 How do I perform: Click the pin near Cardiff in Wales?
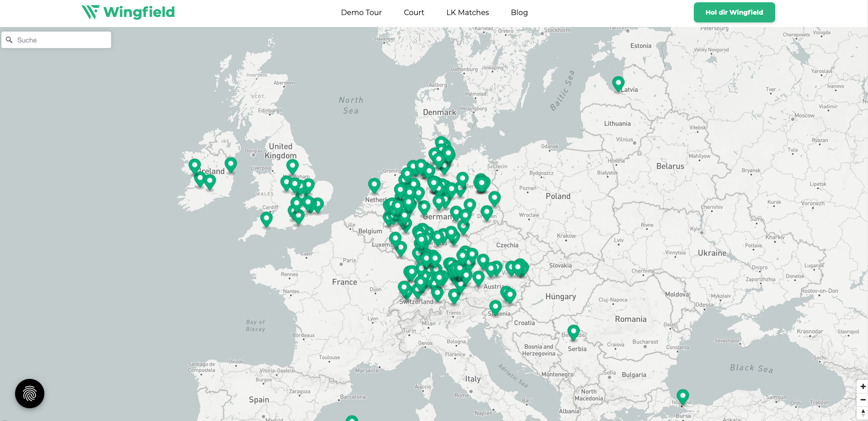pos(266,219)
